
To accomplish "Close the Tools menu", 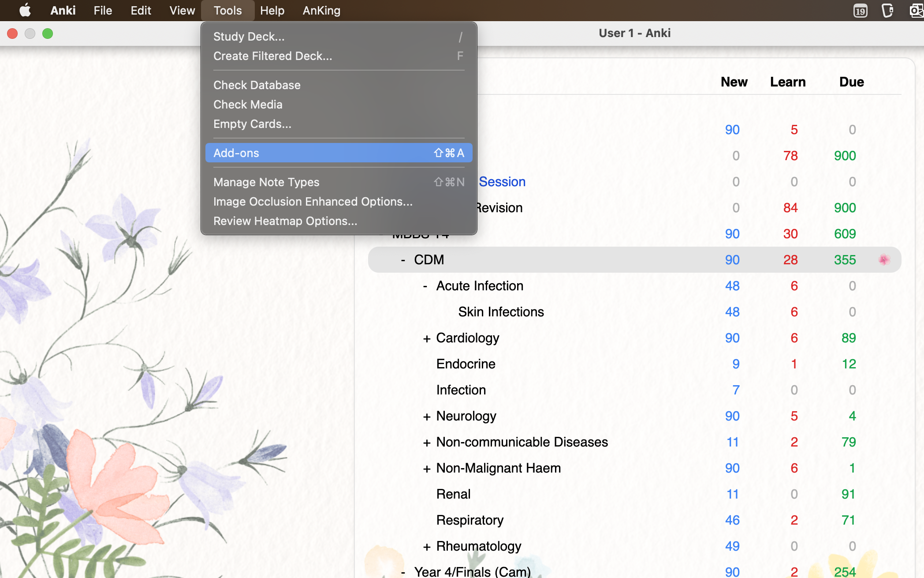I will pyautogui.click(x=227, y=10).
